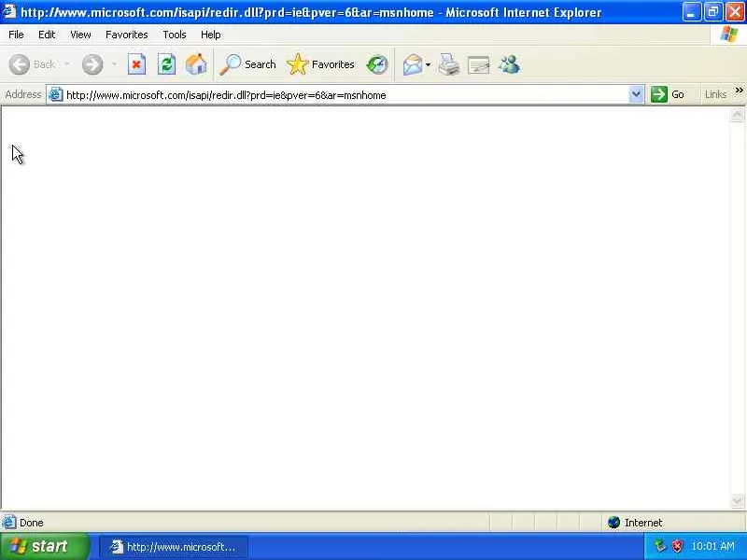Click the Windows flag logo throbber
This screenshot has width=747, height=560.
(729, 35)
